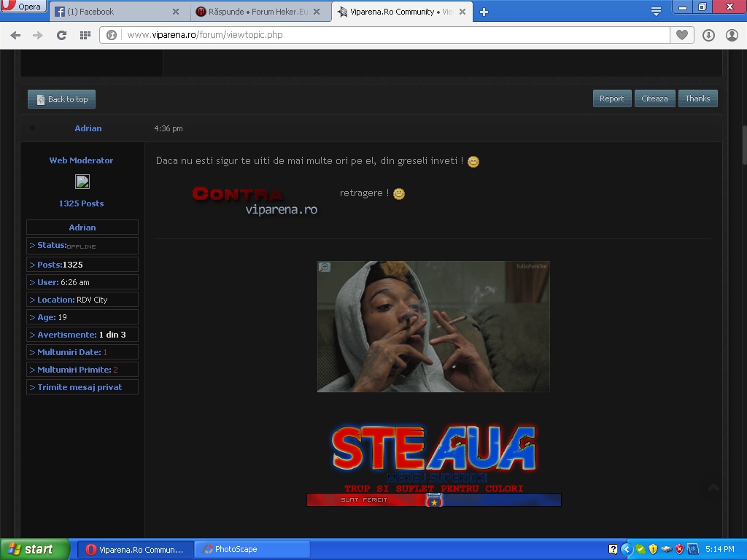Screen dimensions: 747x560
Task: Click the 1325 Posts link
Action: click(x=82, y=203)
